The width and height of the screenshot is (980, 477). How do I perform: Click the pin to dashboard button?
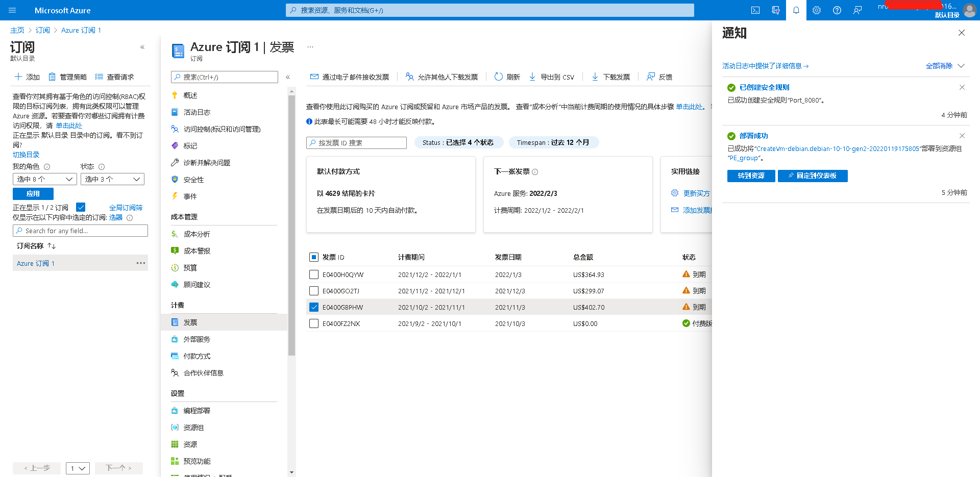point(813,176)
